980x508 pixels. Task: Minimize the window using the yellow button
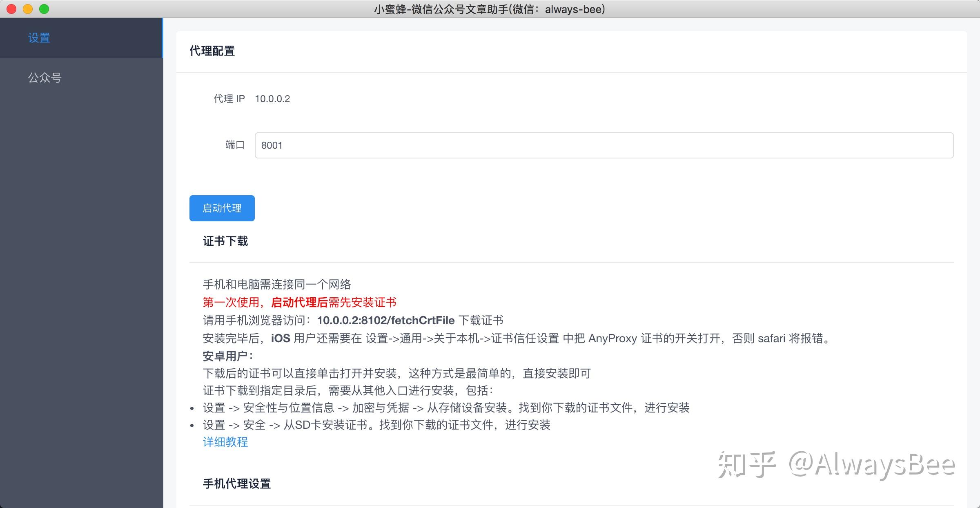pos(28,9)
